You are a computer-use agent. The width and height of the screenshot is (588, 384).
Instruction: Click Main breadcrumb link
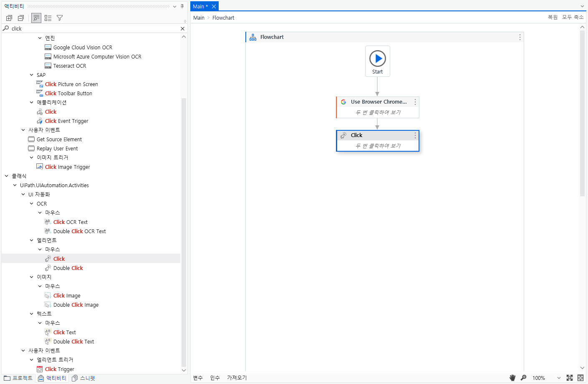[199, 18]
